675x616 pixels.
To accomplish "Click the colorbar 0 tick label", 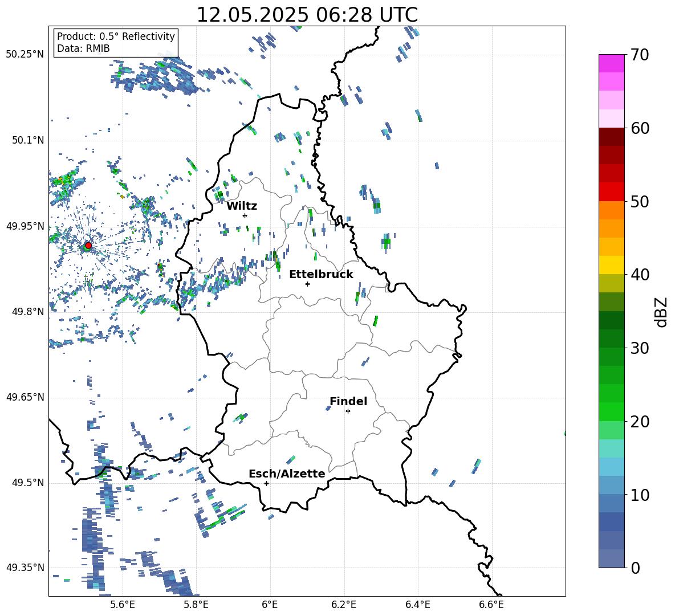I will (635, 568).
